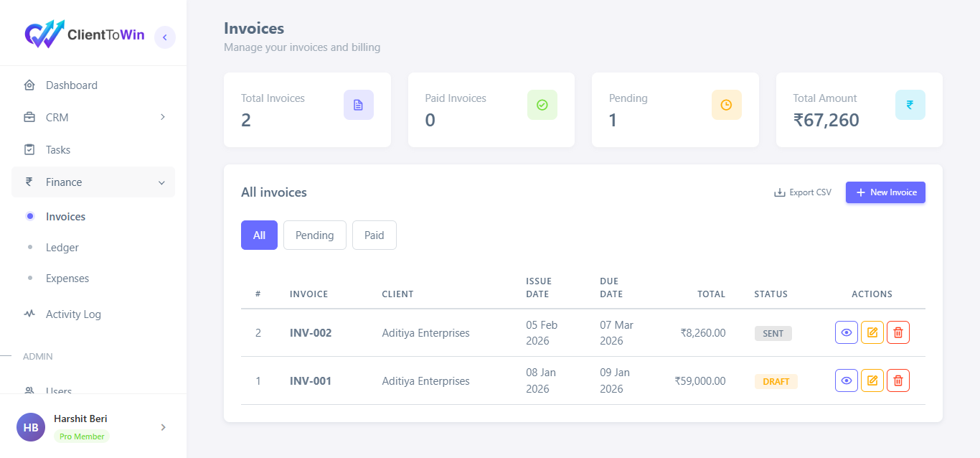Expand the CRM sidebar menu
The image size is (980, 458).
coord(161,117)
